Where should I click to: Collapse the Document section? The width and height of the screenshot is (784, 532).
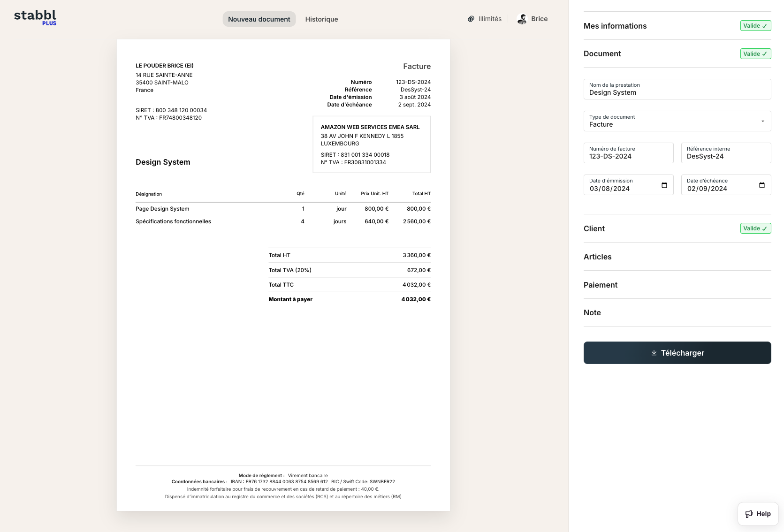(x=677, y=53)
